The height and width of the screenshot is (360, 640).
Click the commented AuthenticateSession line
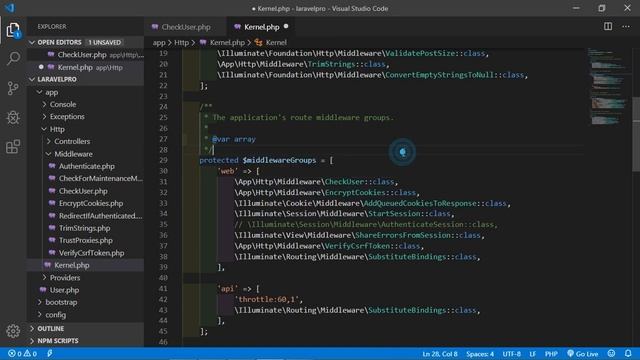click(x=366, y=224)
